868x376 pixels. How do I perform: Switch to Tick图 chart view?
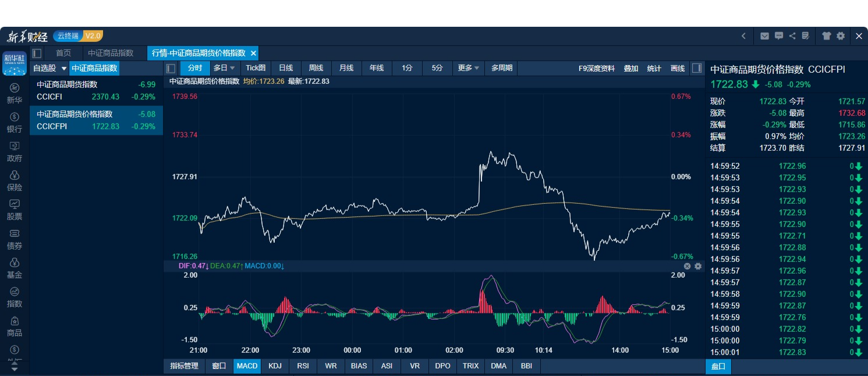256,68
